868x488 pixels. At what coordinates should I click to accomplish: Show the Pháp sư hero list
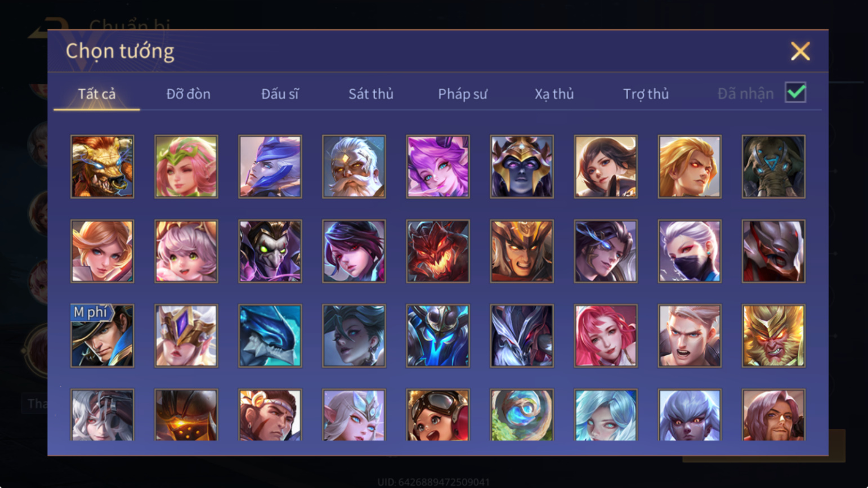[x=463, y=94]
